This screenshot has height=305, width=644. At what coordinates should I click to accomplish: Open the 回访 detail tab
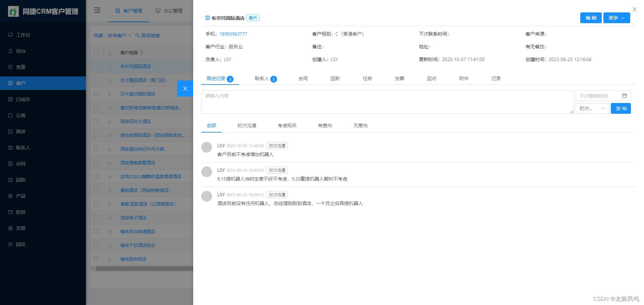tap(432, 79)
